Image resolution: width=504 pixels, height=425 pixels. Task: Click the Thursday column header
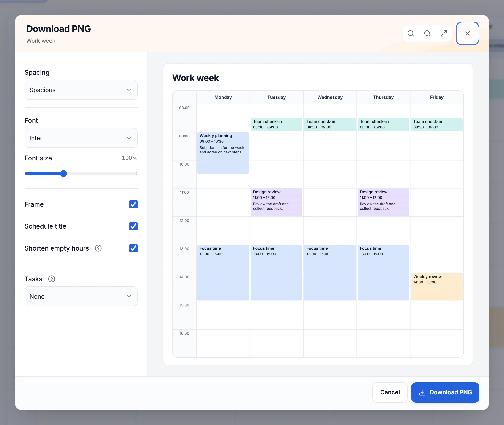[x=383, y=97]
